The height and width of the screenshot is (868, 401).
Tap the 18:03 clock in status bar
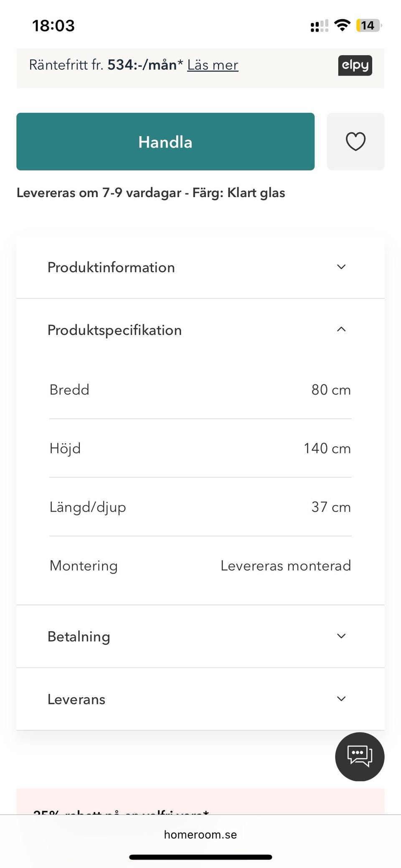click(53, 26)
